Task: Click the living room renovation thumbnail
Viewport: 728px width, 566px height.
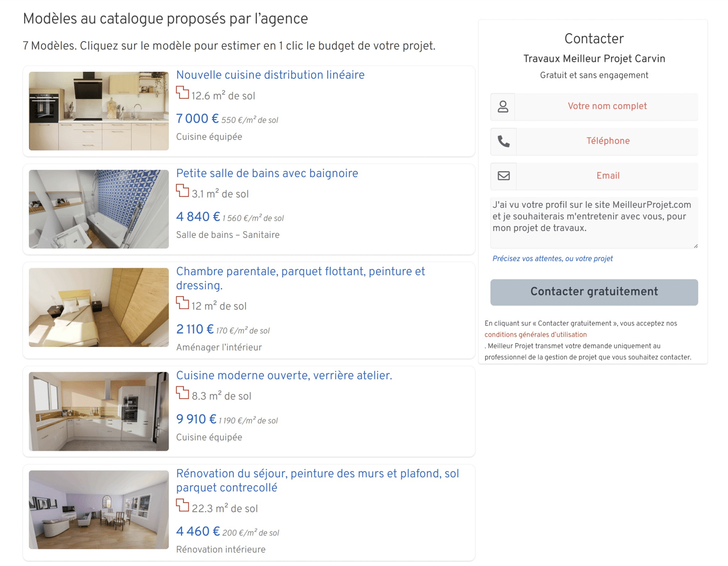Action: click(x=99, y=510)
